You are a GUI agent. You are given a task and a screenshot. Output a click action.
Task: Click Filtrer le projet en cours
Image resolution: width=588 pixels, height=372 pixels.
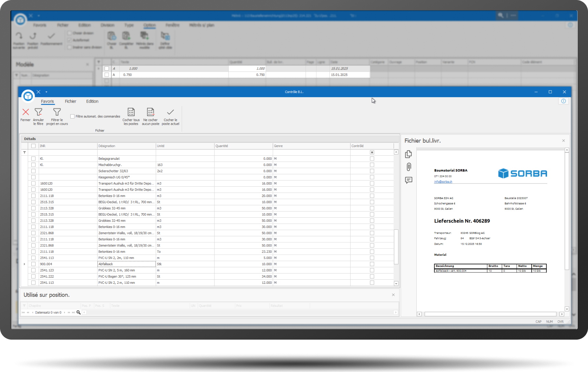(x=57, y=112)
